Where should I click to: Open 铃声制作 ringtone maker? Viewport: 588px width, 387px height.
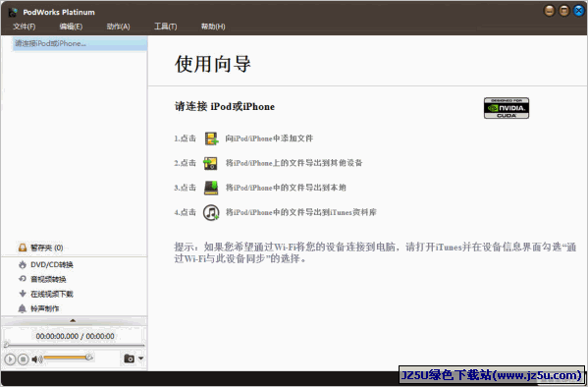(x=44, y=308)
